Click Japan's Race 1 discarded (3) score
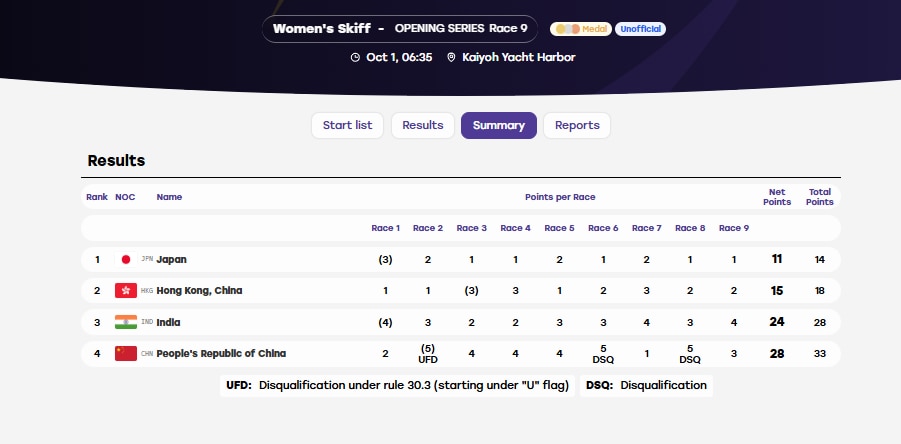Screen dimensions: 901x444 click(x=386, y=260)
